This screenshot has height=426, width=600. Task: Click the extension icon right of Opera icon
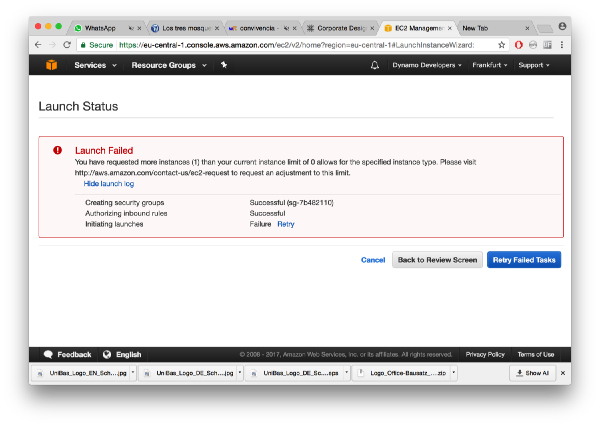click(x=533, y=45)
